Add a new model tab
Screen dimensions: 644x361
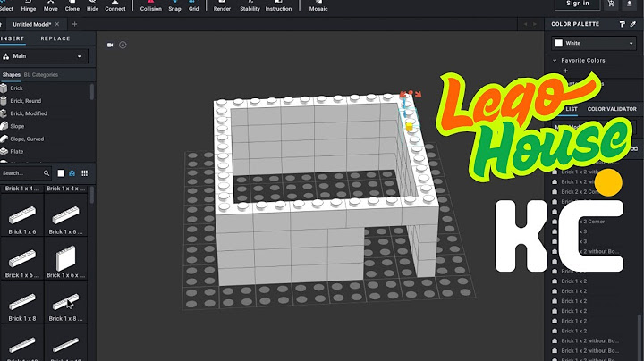click(74, 25)
